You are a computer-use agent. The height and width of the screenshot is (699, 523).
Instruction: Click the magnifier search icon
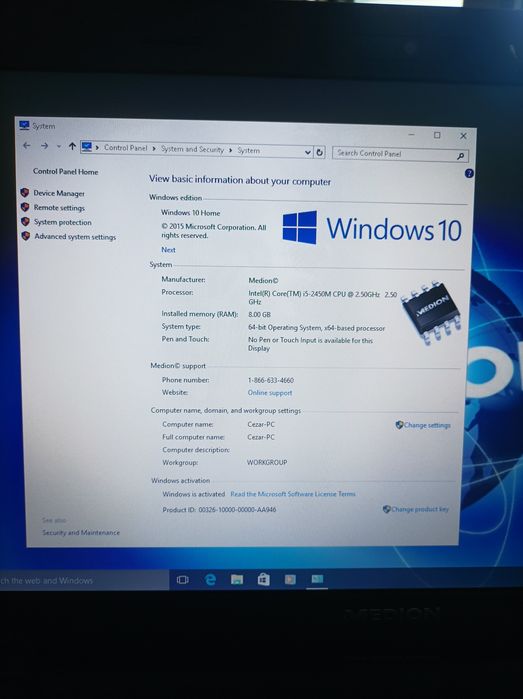pyautogui.click(x=461, y=156)
